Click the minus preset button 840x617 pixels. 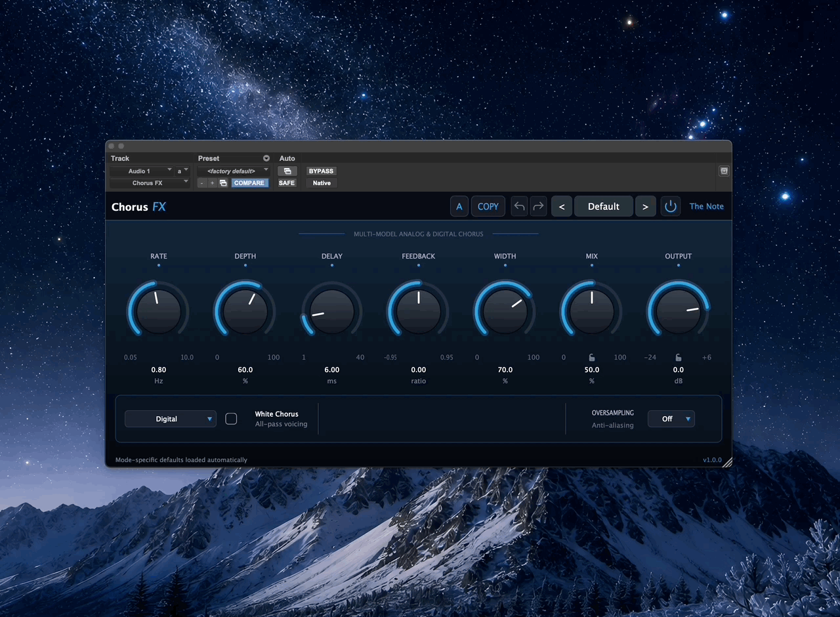point(201,183)
